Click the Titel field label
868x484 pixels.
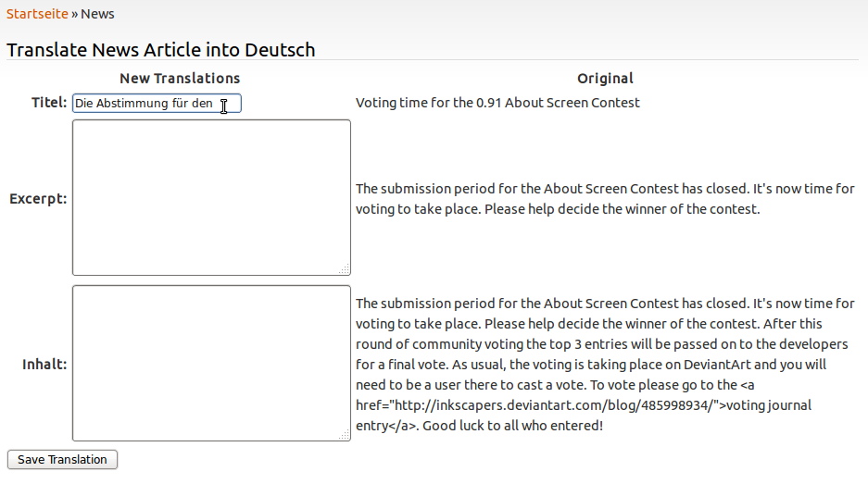point(49,103)
